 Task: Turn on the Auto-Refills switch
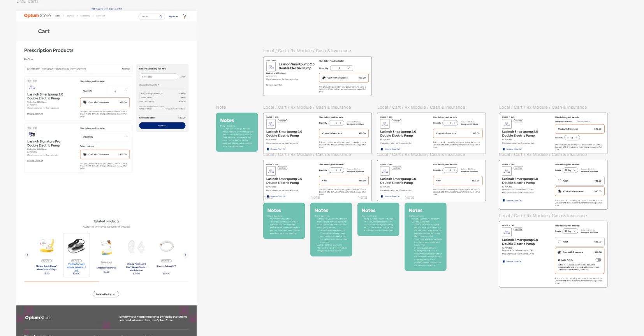[x=598, y=260]
